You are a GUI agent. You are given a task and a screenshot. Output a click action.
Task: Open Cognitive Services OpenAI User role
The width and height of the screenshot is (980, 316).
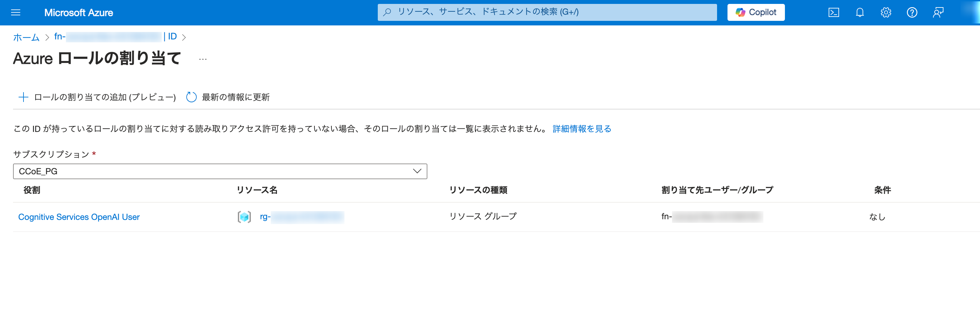pyautogui.click(x=79, y=217)
